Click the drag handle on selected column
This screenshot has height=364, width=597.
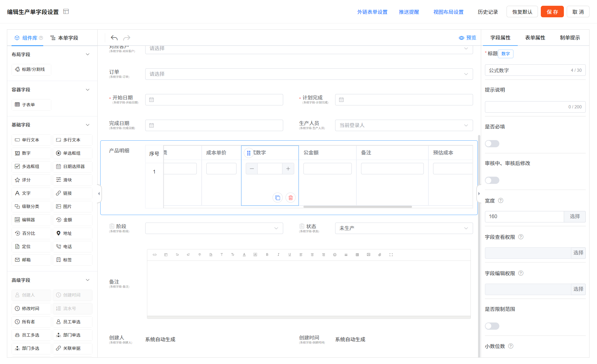click(x=249, y=153)
